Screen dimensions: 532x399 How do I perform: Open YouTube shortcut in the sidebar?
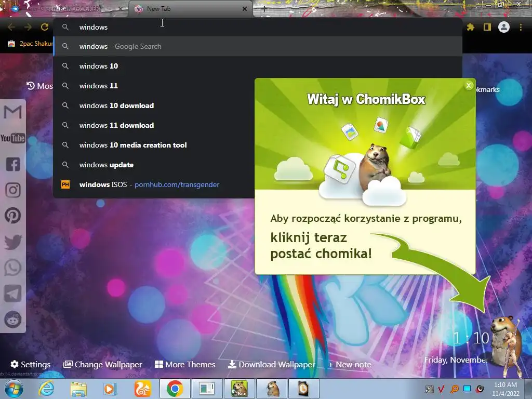[x=13, y=138]
